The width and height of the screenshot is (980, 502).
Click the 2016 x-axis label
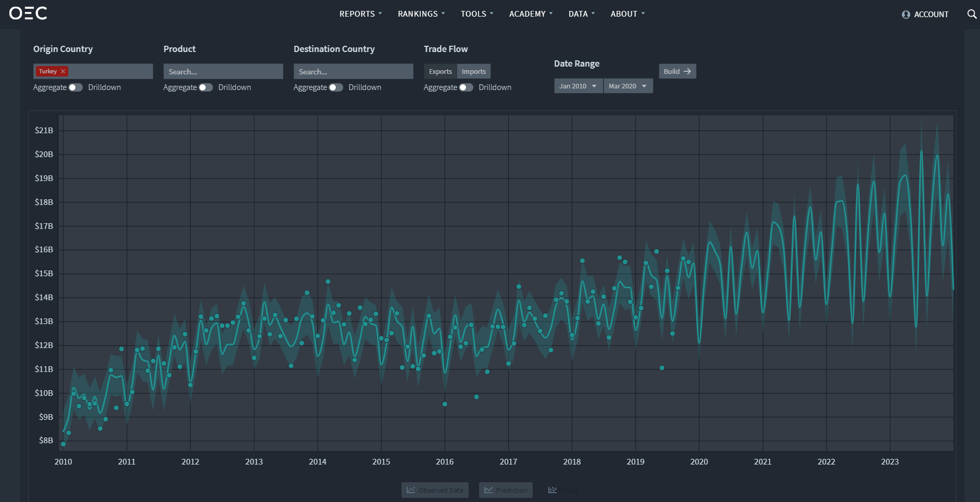click(x=445, y=461)
